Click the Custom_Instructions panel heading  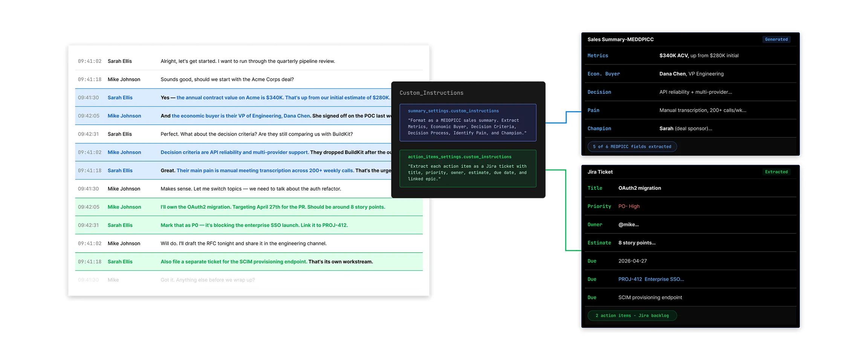point(431,93)
